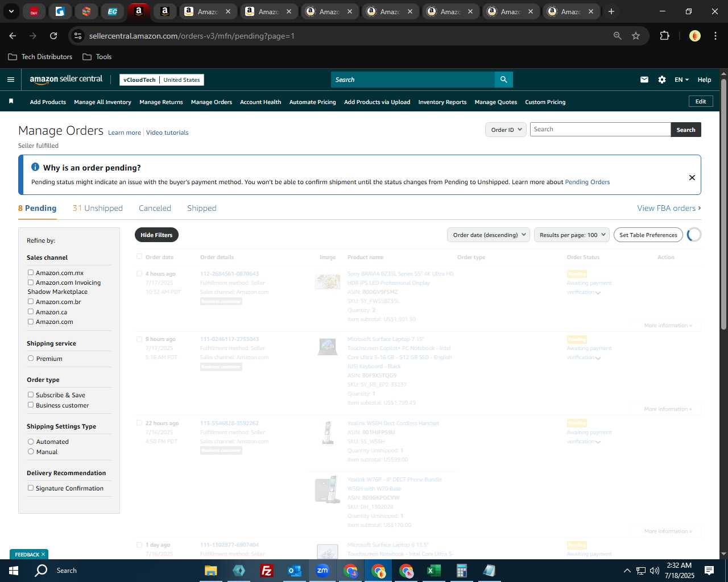Viewport: 728px width, 582px height.
Task: Open Calculator from the taskbar
Action: coord(462,571)
